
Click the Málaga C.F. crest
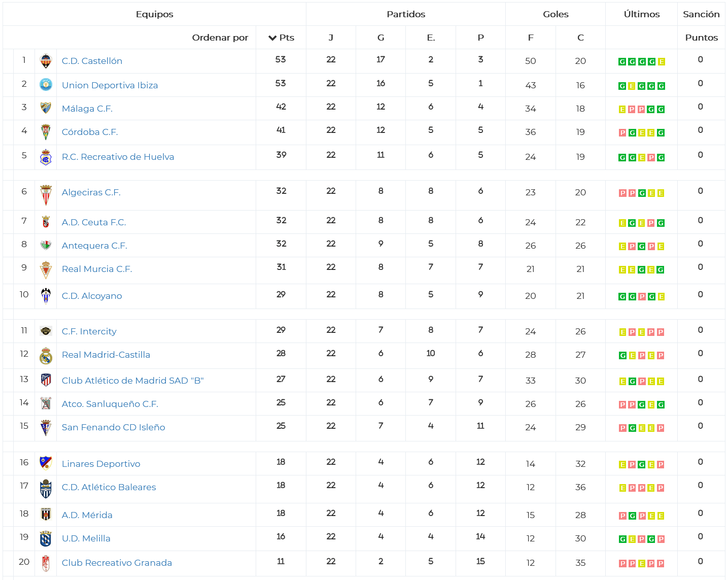(46, 108)
